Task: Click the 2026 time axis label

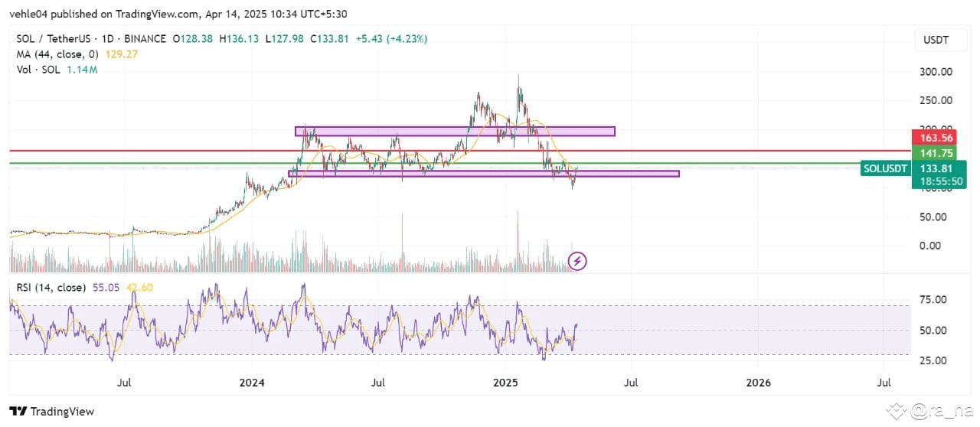Action: [758, 382]
